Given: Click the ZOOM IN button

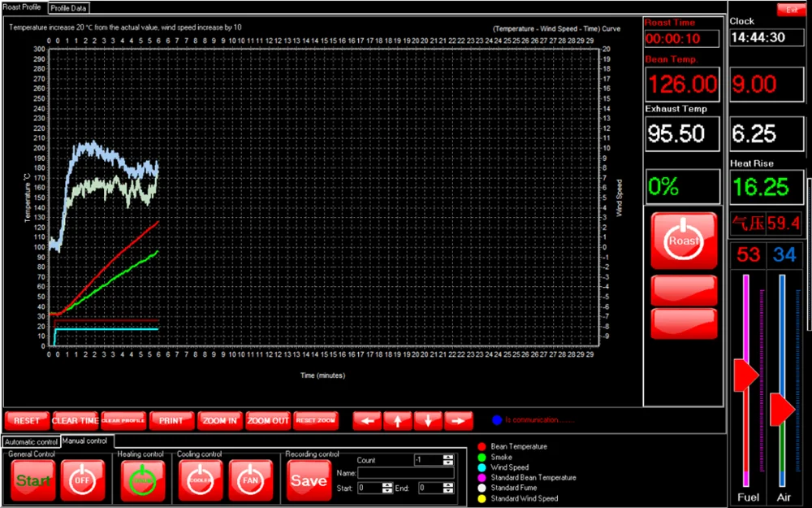Looking at the screenshot, I should coord(220,420).
